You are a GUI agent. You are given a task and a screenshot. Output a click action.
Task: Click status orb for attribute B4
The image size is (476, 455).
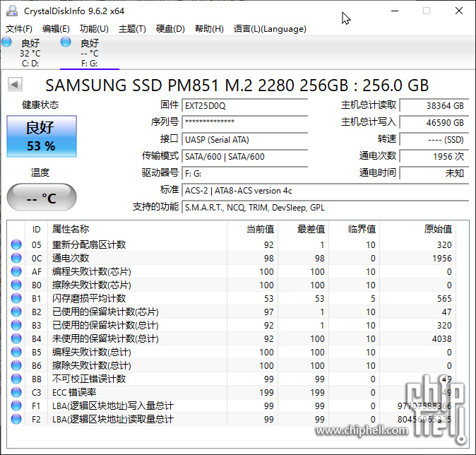click(x=16, y=338)
